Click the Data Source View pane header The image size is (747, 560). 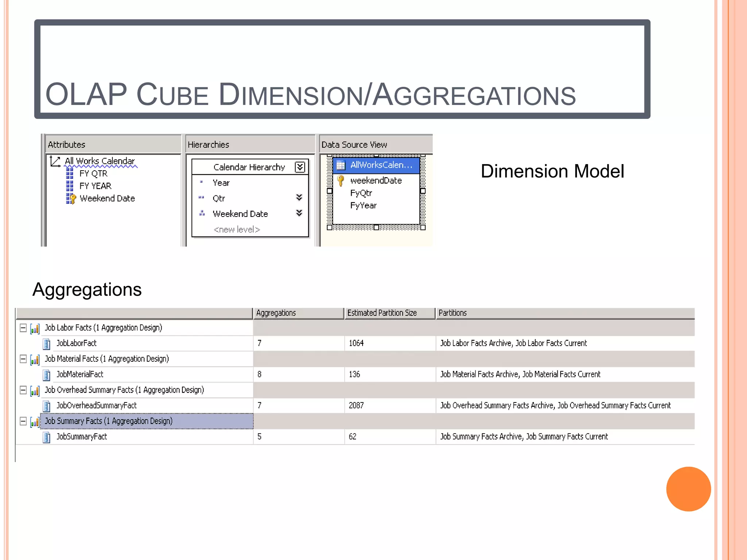coord(376,144)
